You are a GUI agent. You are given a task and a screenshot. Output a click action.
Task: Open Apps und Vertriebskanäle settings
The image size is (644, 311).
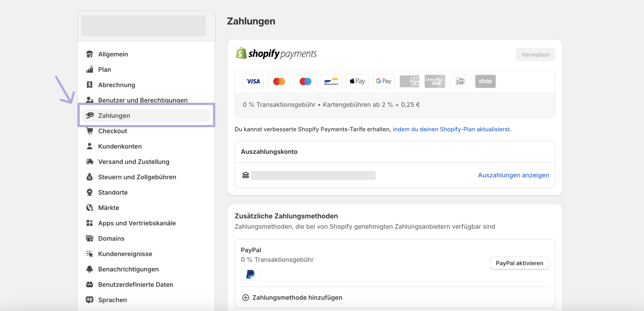(146, 223)
